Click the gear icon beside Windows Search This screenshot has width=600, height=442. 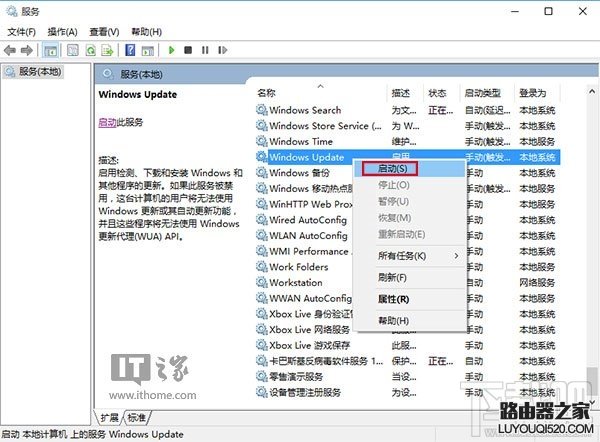pos(262,110)
